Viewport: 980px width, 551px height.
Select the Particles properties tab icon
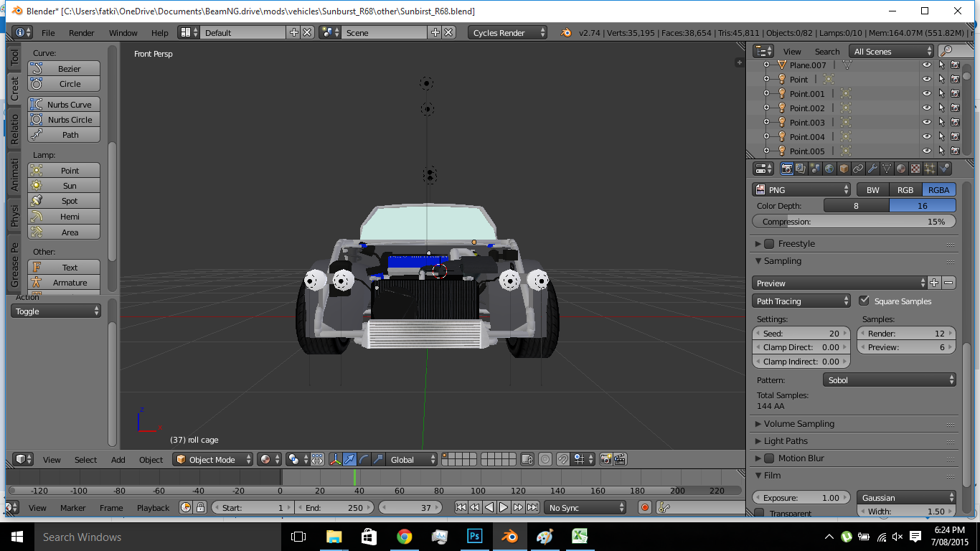click(x=930, y=169)
